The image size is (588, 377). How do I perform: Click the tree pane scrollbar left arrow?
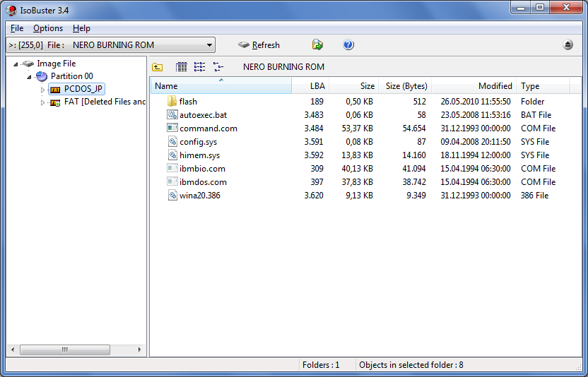point(13,349)
